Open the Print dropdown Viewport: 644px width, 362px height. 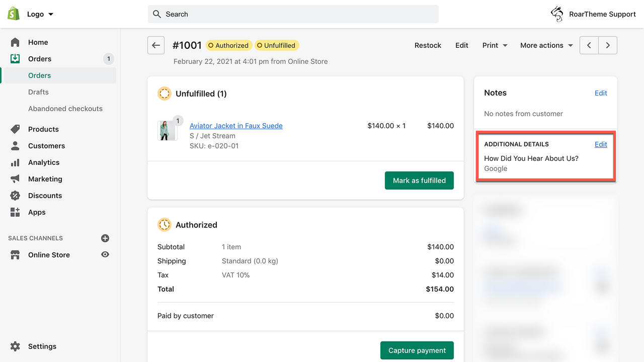tap(495, 45)
